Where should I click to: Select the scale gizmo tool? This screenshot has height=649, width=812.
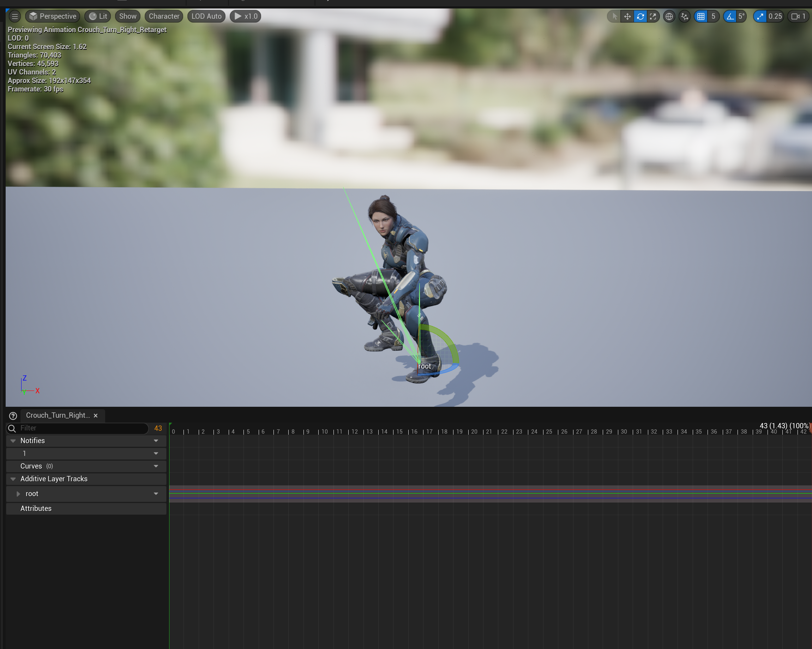[x=653, y=16]
